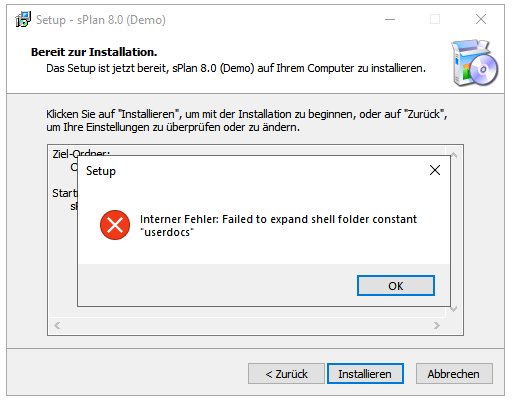The image size is (517, 409).
Task: Click the Interner Fehler message text
Action: click(x=278, y=225)
